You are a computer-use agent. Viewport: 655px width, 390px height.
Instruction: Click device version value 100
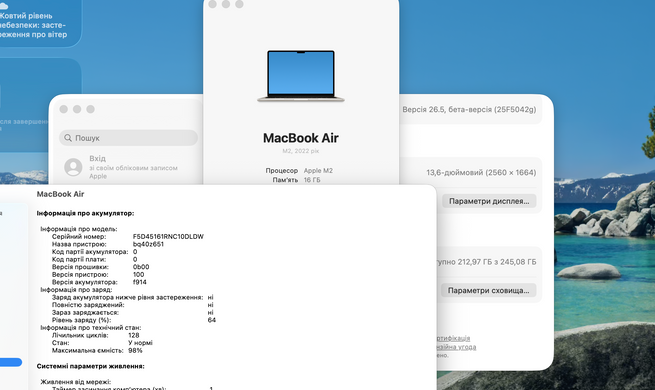(x=138, y=274)
